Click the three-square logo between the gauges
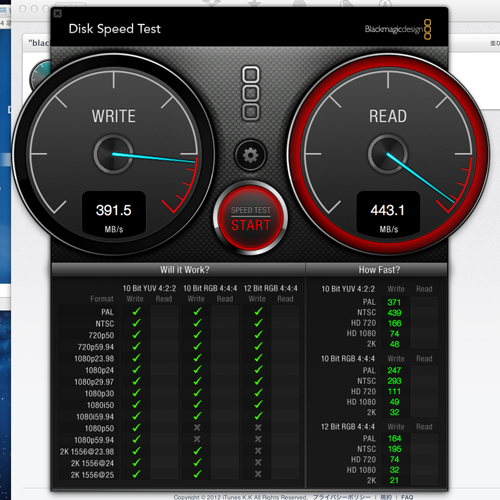Image resolution: width=500 pixels, height=500 pixels. click(x=251, y=93)
